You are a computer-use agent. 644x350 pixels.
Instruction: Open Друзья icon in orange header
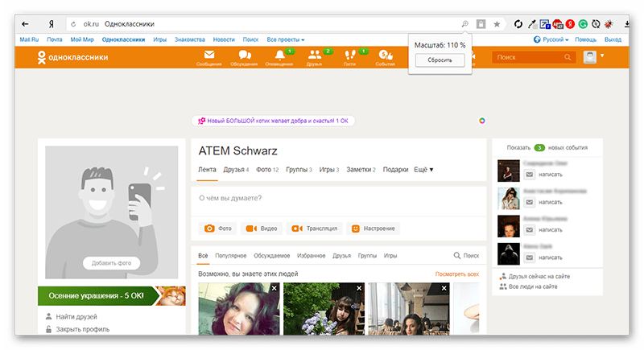pyautogui.click(x=315, y=55)
